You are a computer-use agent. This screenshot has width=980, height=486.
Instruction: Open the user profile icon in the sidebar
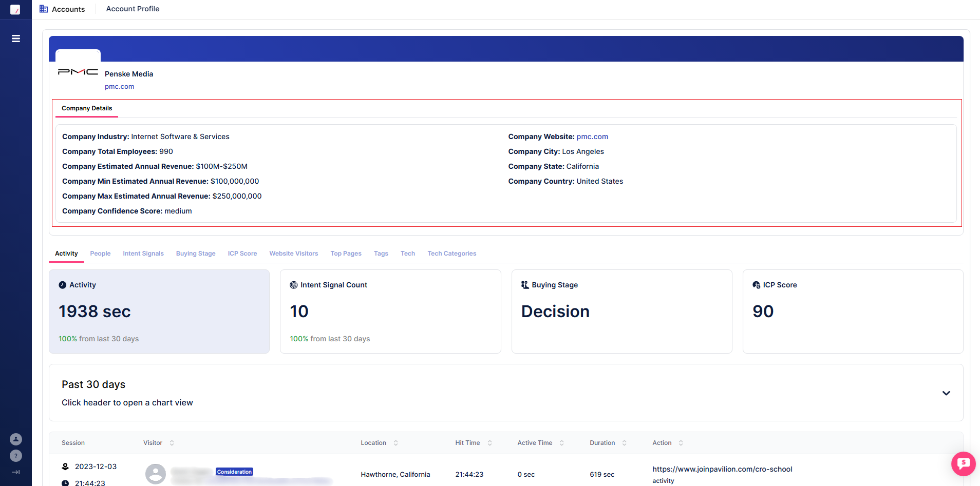tap(16, 439)
